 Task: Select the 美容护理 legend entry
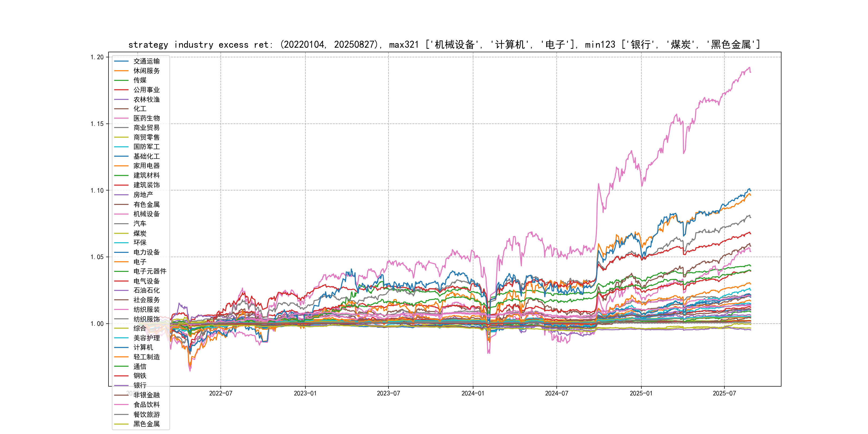146,338
